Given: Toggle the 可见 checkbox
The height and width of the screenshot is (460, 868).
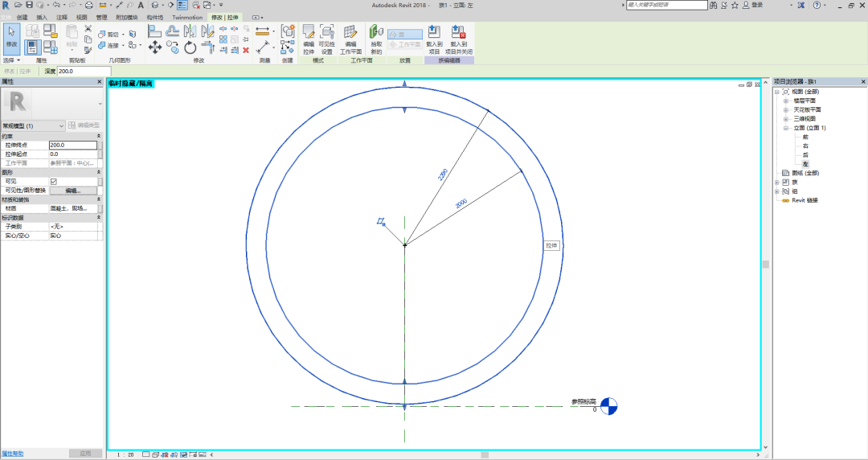Looking at the screenshot, I should click(x=54, y=182).
